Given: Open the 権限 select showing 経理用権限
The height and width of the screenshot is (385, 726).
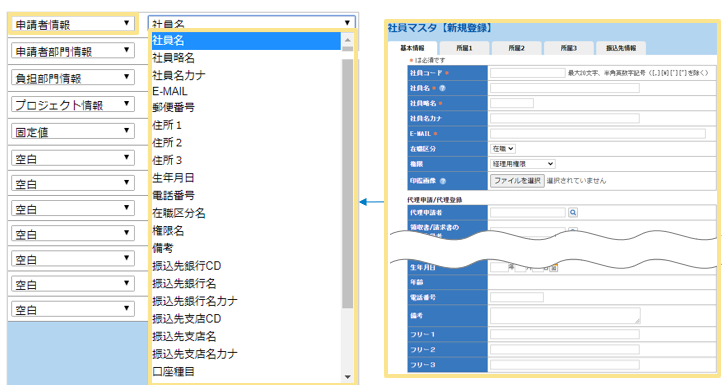Looking at the screenshot, I should tap(523, 164).
